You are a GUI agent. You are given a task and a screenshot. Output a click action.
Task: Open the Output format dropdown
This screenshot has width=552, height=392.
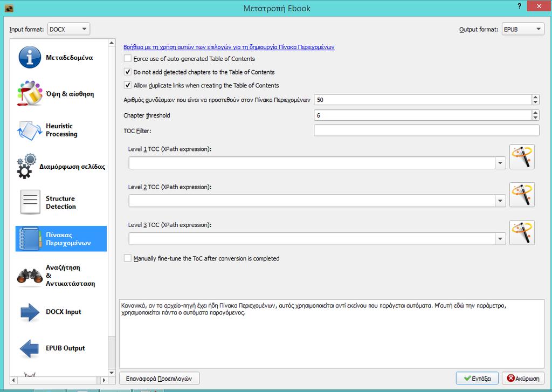click(x=523, y=29)
